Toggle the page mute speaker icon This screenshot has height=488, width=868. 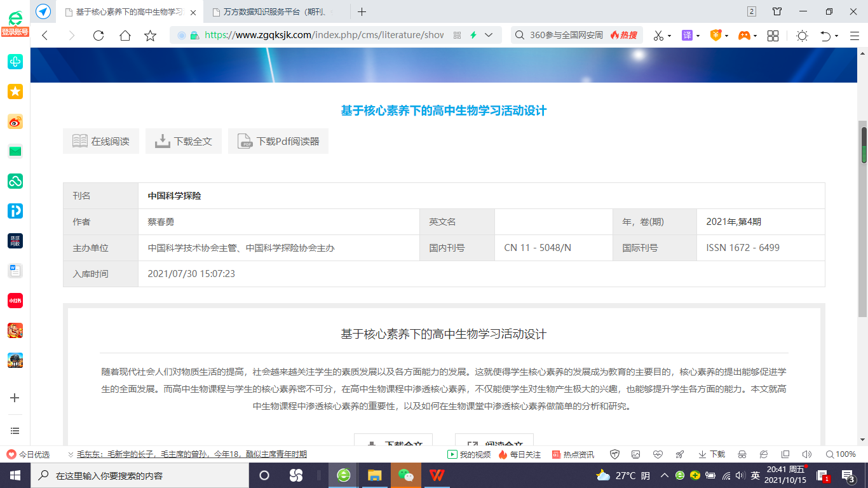[807, 454]
